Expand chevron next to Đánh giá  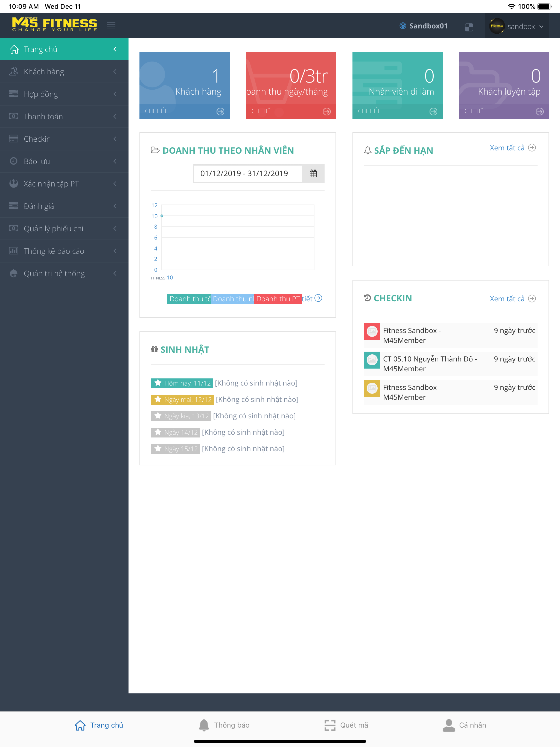[115, 206]
